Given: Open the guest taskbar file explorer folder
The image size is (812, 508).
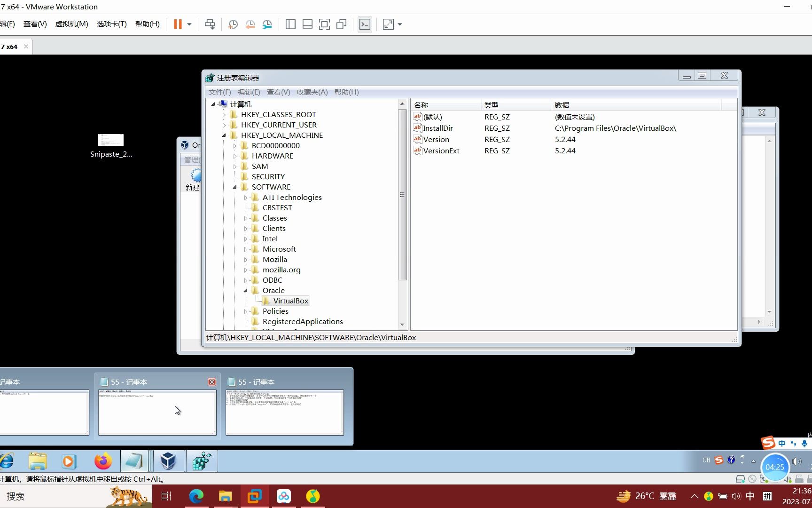Looking at the screenshot, I should 38,461.
